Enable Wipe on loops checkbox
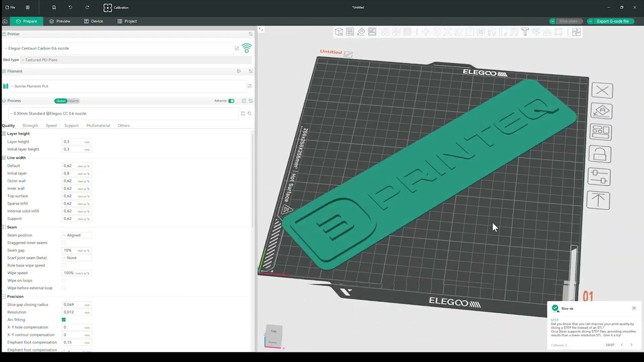Viewport: 644px width, 362px height. pos(63,281)
